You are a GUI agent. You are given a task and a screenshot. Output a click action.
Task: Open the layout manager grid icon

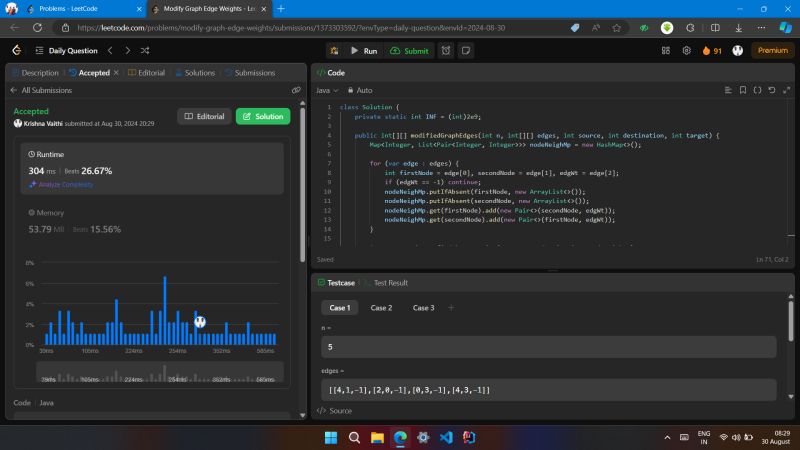[x=666, y=50]
